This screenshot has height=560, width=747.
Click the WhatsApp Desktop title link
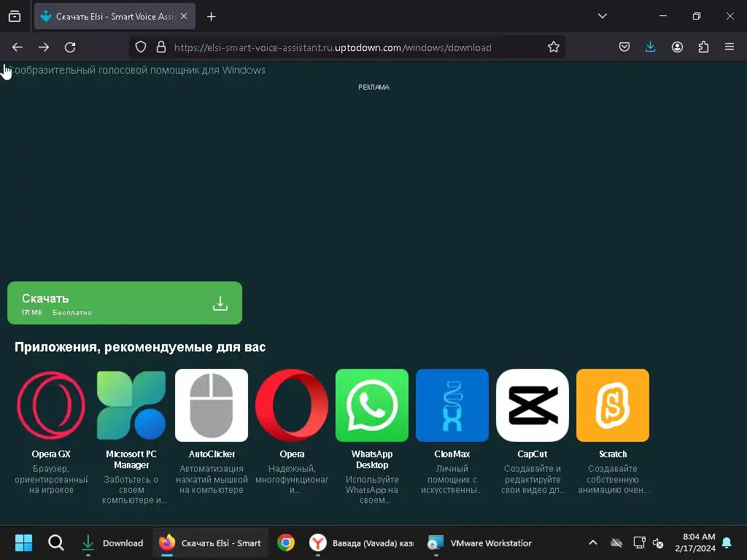click(x=372, y=459)
